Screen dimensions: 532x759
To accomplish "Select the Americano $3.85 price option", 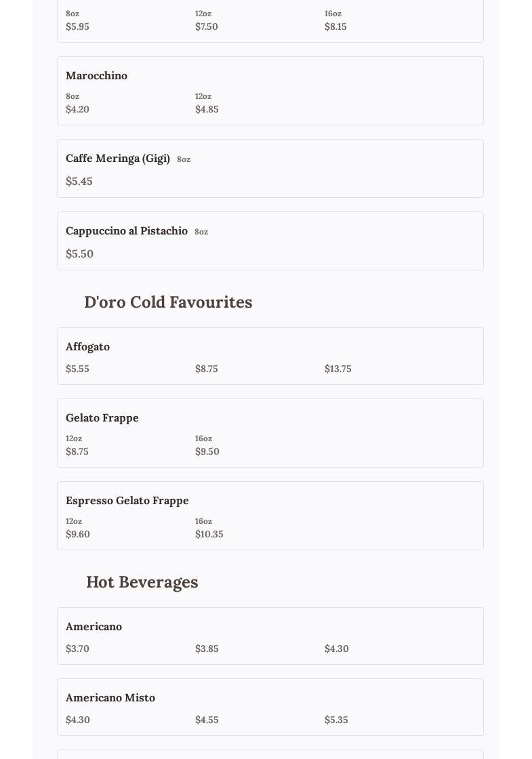I will pos(207,649).
